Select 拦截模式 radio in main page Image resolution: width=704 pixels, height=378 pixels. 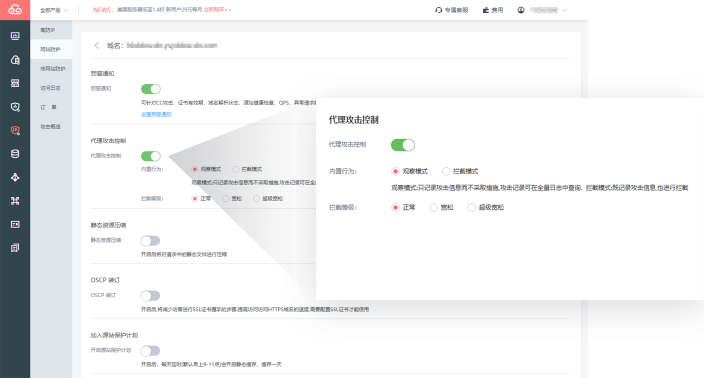[236, 169]
